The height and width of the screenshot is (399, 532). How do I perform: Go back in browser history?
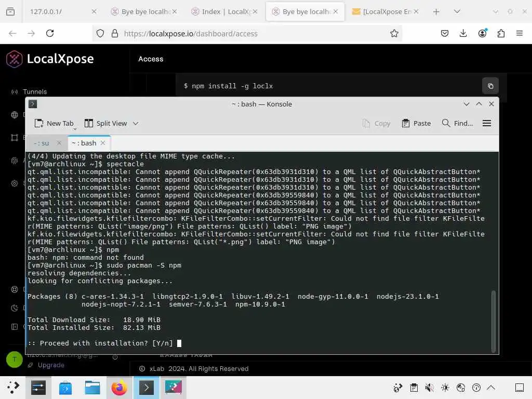tap(12, 33)
